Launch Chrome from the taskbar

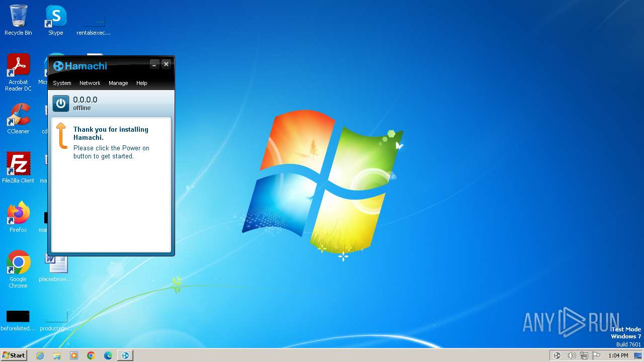91,355
